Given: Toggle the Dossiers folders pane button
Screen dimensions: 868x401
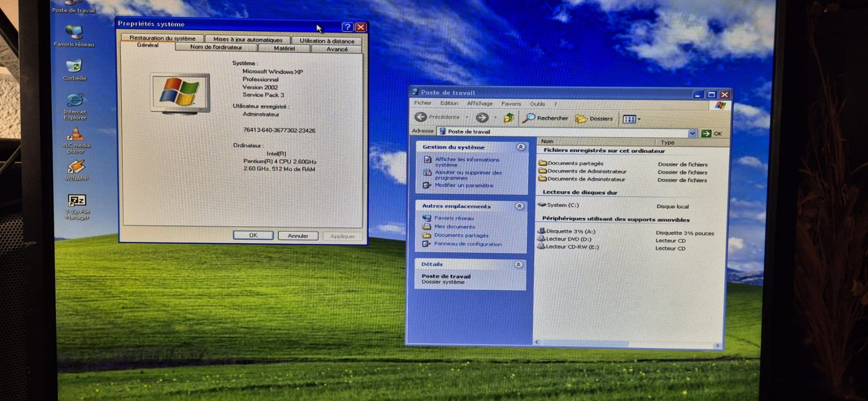Looking at the screenshot, I should coord(594,119).
